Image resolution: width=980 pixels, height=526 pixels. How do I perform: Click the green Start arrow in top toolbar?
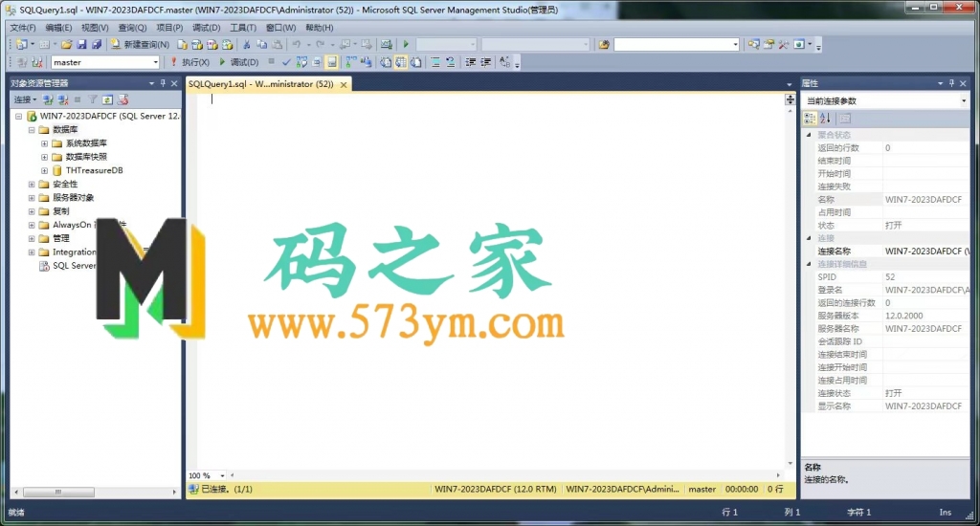[406, 44]
